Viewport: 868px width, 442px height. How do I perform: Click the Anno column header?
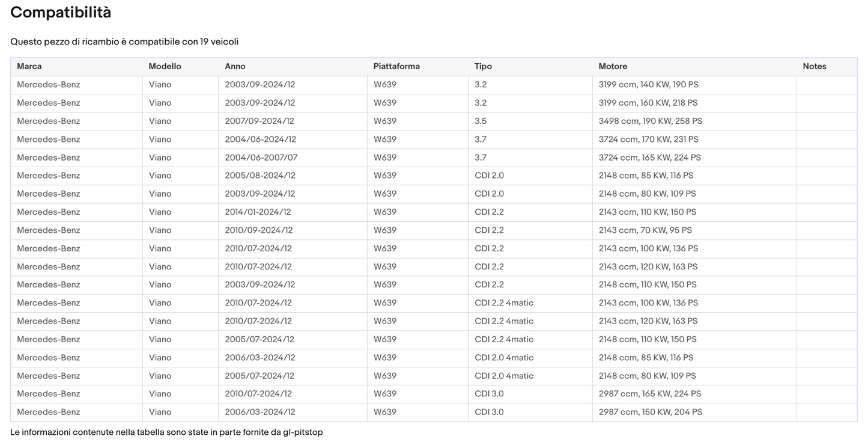[235, 67]
